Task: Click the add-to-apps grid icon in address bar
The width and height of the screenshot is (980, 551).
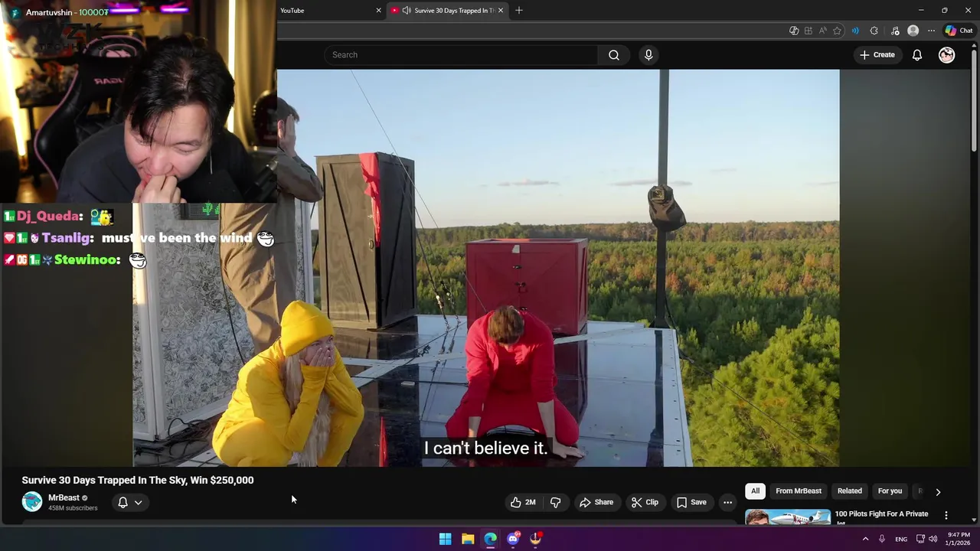Action: pyautogui.click(x=808, y=31)
